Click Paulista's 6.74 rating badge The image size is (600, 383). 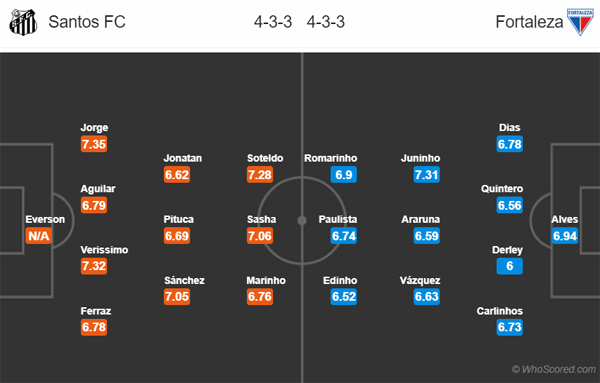click(344, 236)
